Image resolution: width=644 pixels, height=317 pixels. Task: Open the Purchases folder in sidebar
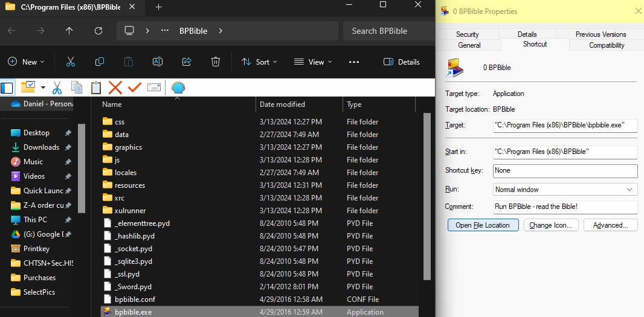pos(40,278)
